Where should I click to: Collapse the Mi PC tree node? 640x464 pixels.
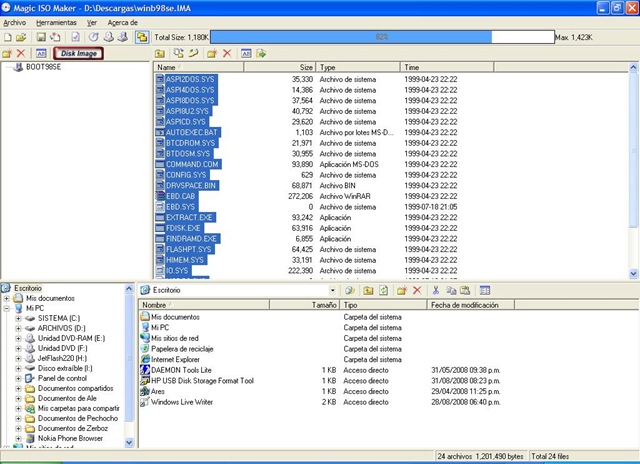click(7, 308)
